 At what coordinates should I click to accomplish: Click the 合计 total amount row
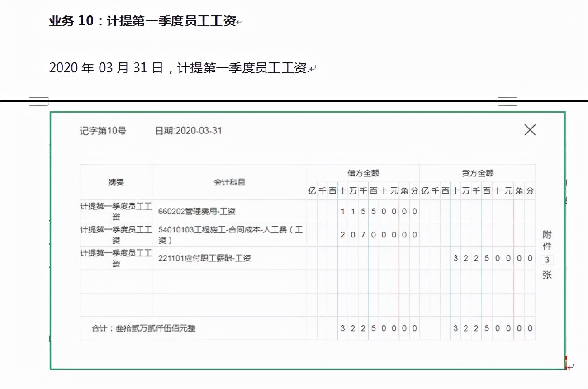pos(140,328)
